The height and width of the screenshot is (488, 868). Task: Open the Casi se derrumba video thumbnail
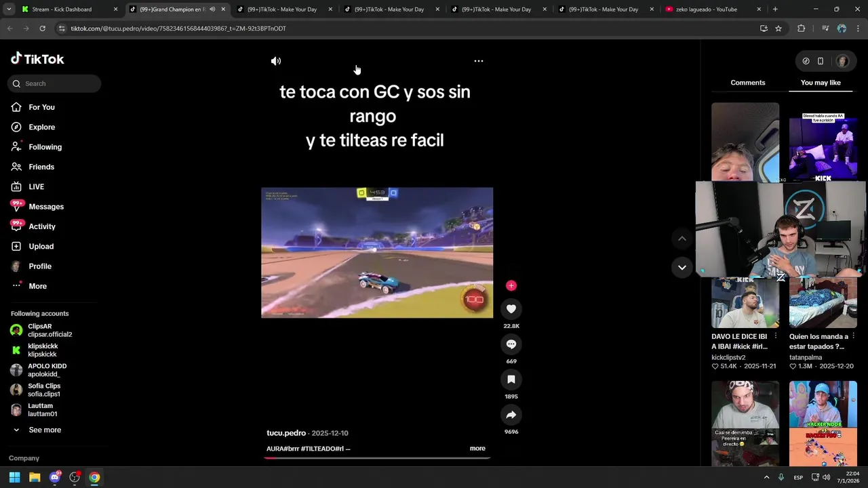(745, 423)
